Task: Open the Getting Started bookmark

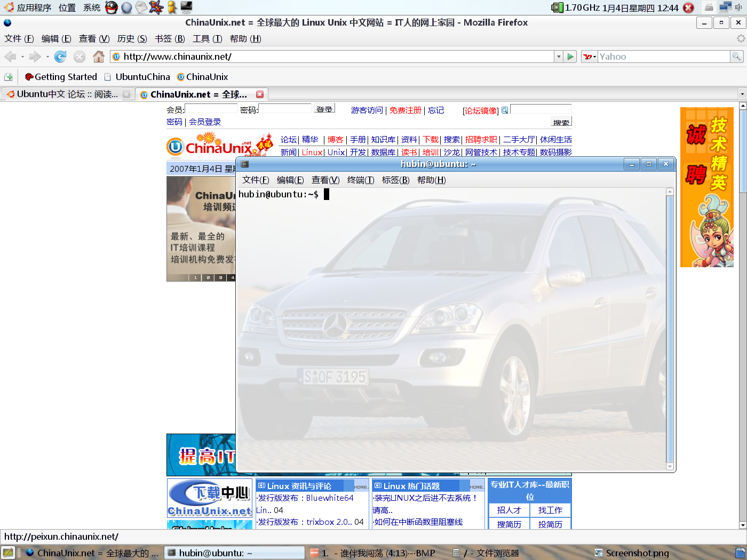Action: pos(61,77)
